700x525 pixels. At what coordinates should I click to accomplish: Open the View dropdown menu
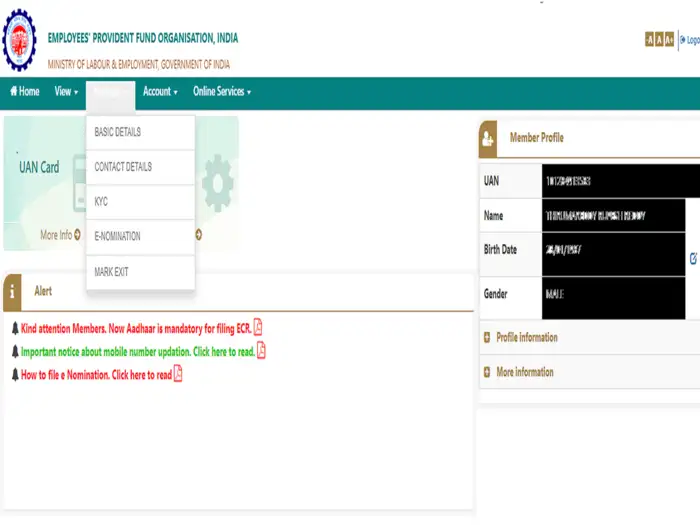(66, 92)
